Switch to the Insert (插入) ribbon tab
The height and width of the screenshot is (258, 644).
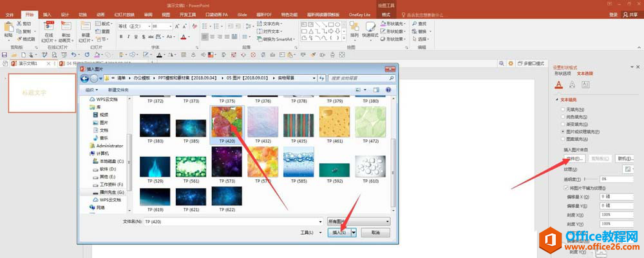tap(47, 14)
